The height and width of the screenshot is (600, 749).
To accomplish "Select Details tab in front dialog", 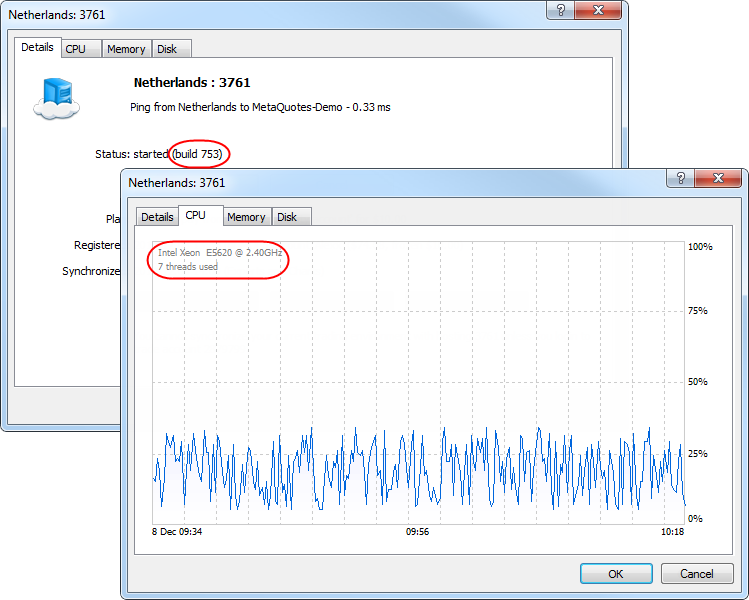I will [157, 217].
